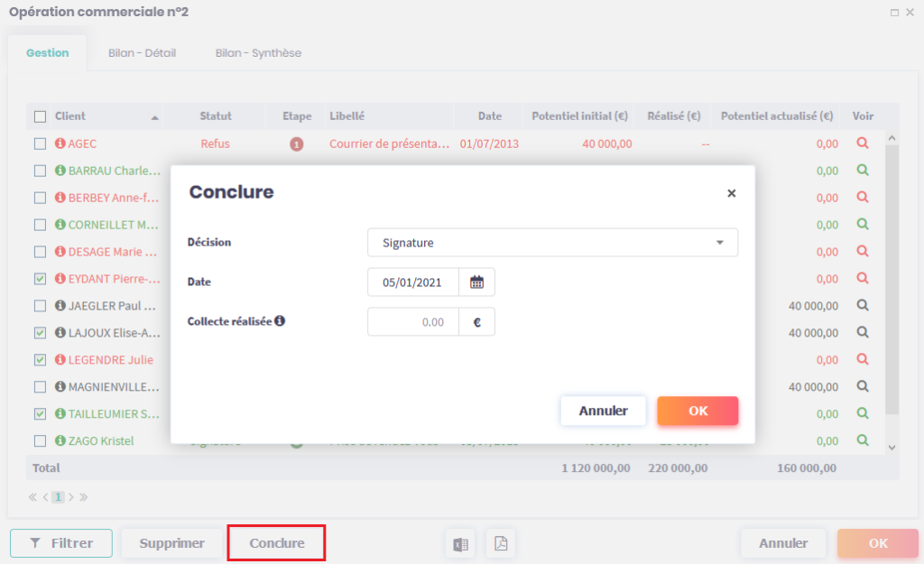Open the Filtrer filter options
Viewport: 924px width, 564px height.
[61, 543]
